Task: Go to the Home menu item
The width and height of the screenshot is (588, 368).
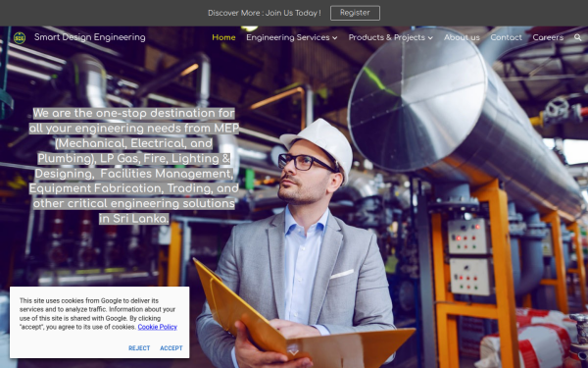Action: (x=223, y=37)
